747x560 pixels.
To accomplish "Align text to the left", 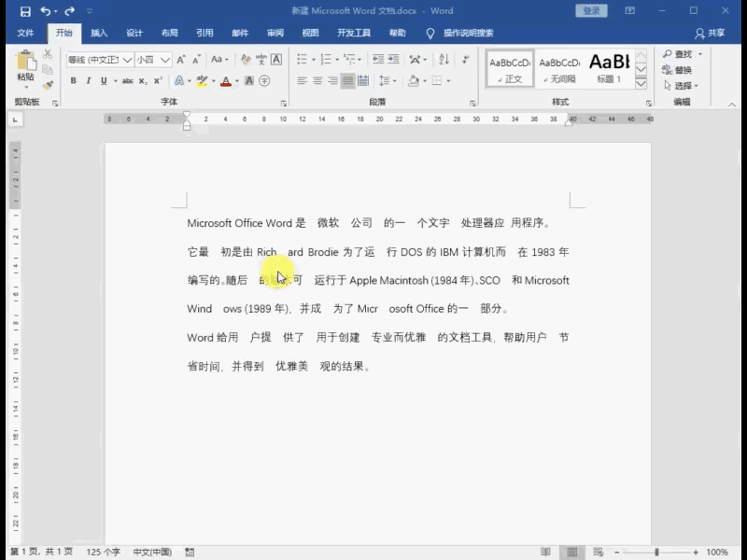I will point(302,81).
